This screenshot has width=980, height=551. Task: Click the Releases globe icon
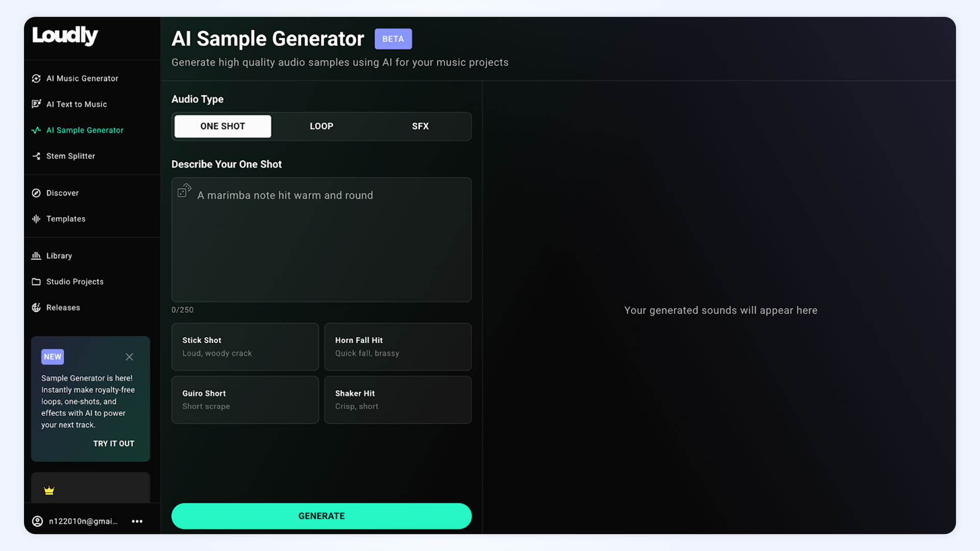(x=36, y=308)
